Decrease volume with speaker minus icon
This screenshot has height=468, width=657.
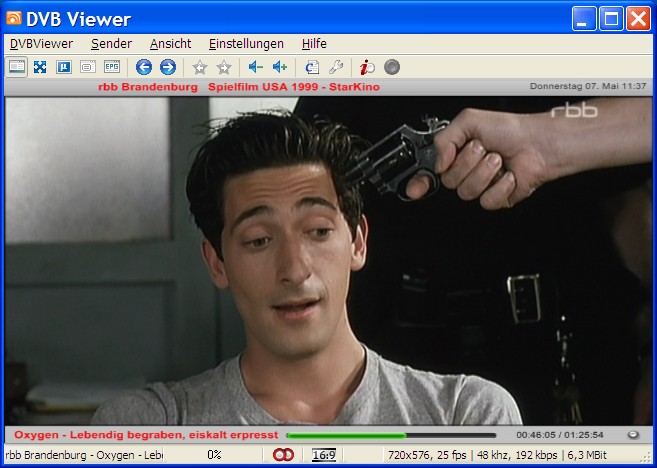click(x=256, y=67)
